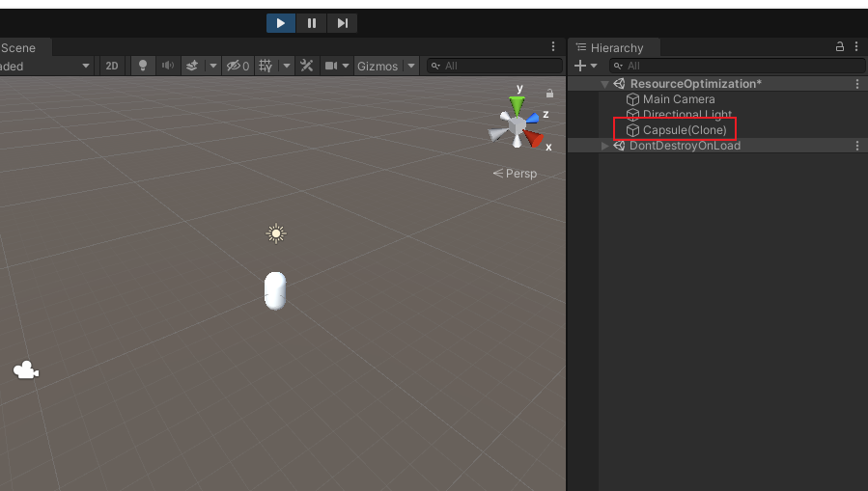
Task: Click the Step frame button
Action: (x=342, y=23)
